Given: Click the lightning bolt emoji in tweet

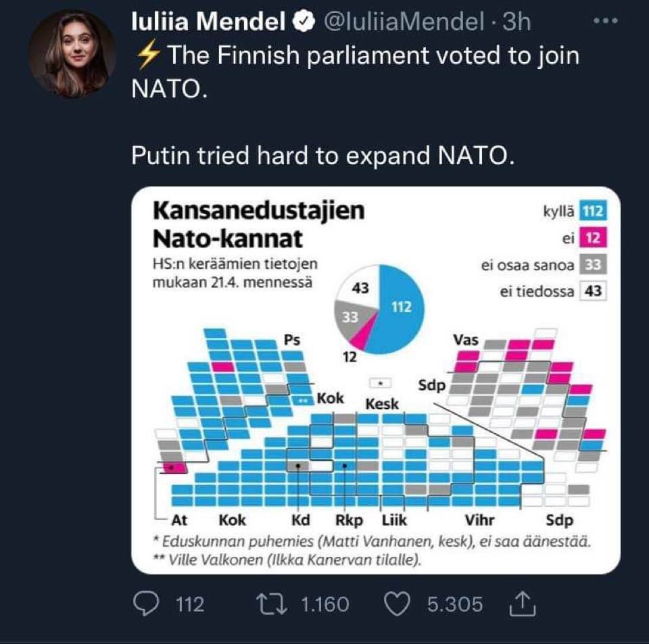Looking at the screenshot, I should coord(145,55).
